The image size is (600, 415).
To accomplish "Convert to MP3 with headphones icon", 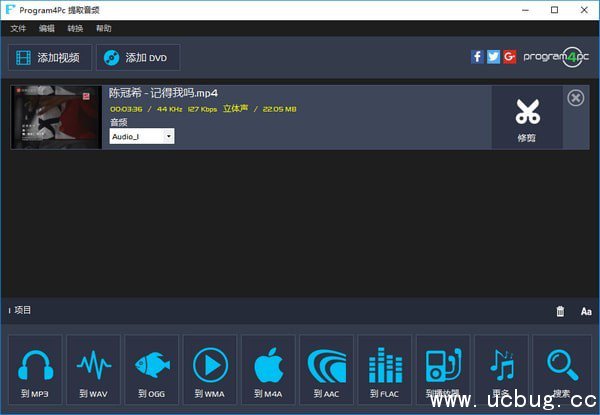I will pos(35,370).
